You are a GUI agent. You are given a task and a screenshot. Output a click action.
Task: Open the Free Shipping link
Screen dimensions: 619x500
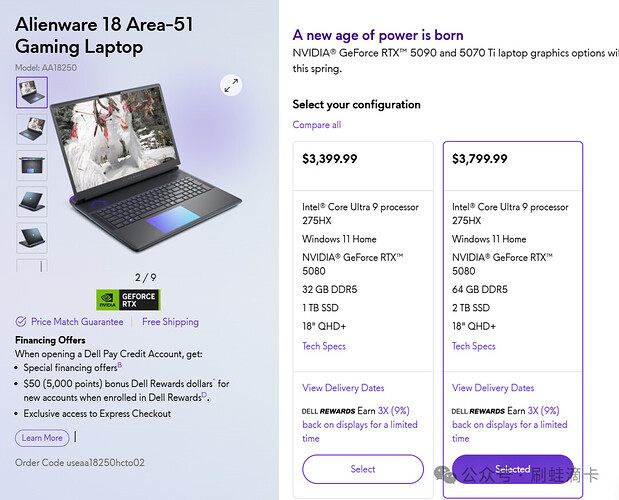170,322
